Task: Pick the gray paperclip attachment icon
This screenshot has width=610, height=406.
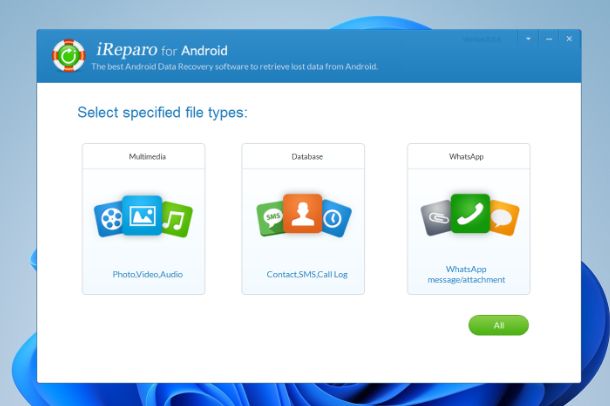Action: [x=436, y=218]
